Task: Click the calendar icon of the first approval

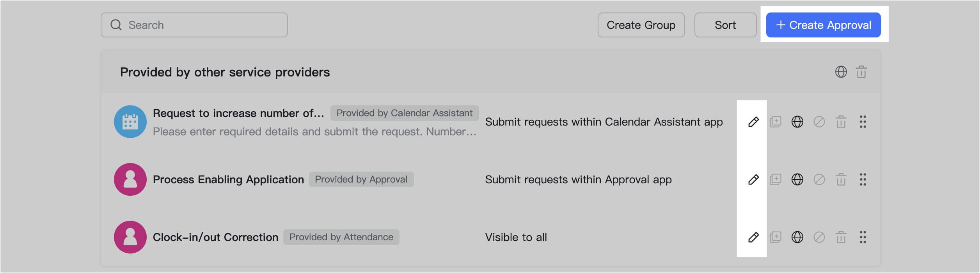Action: tap(130, 122)
